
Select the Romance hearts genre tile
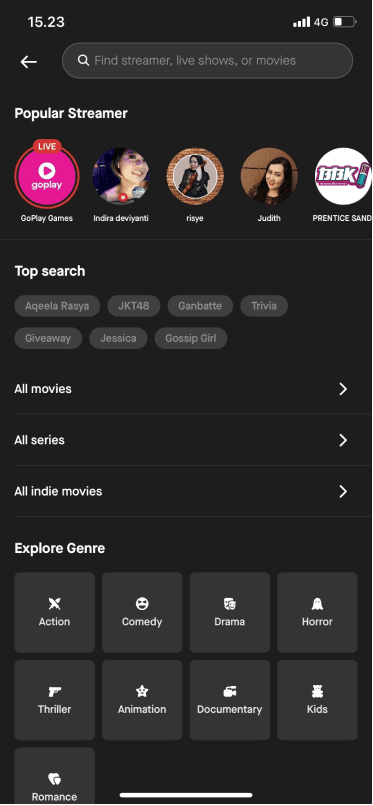point(54,776)
